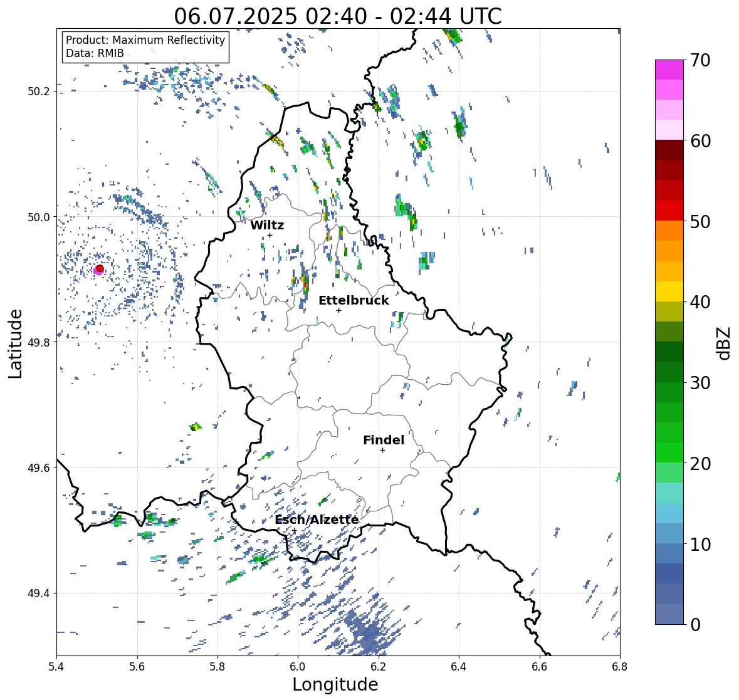Click the 6.4 longitude tick label

[459, 667]
